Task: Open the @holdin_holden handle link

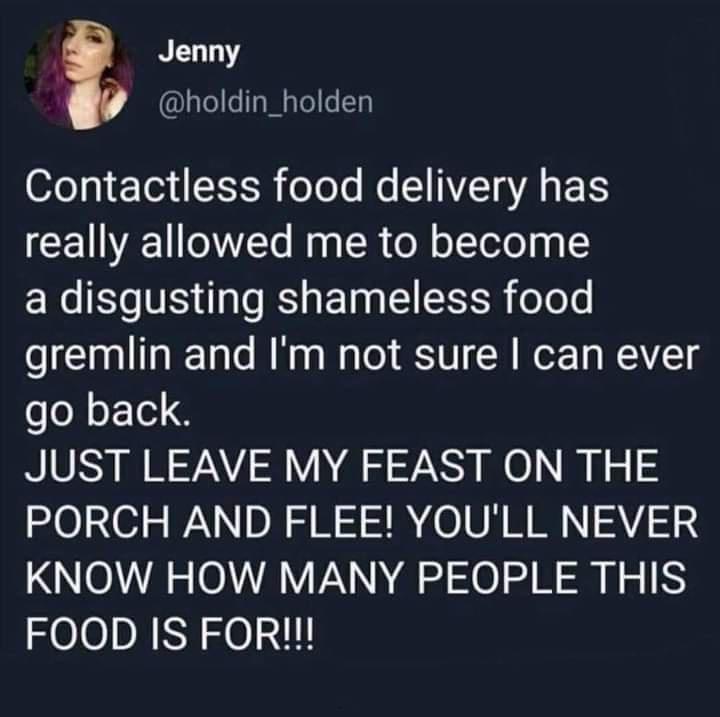Action: (x=265, y=102)
